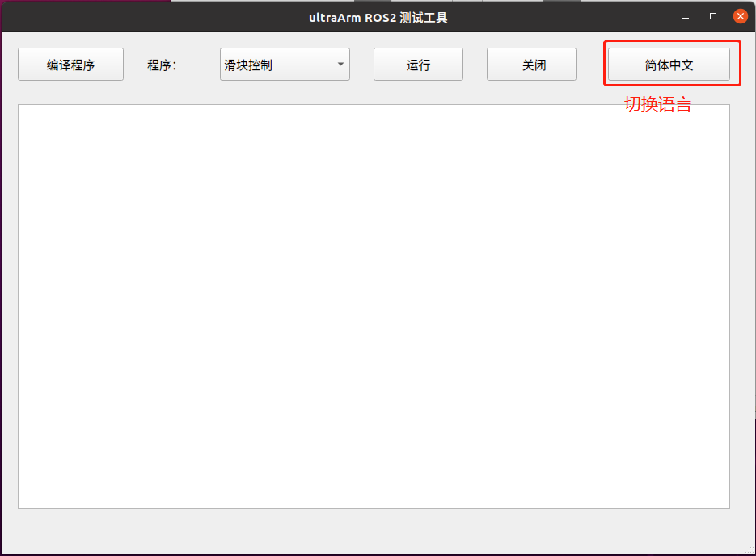Switch language with the 简体中文 button

(x=669, y=65)
